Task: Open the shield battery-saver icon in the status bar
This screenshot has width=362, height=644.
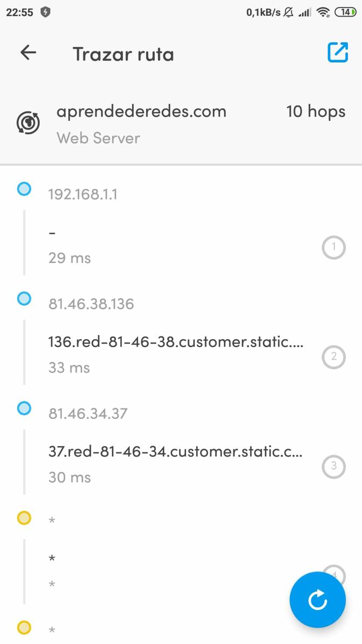Action: click(46, 11)
